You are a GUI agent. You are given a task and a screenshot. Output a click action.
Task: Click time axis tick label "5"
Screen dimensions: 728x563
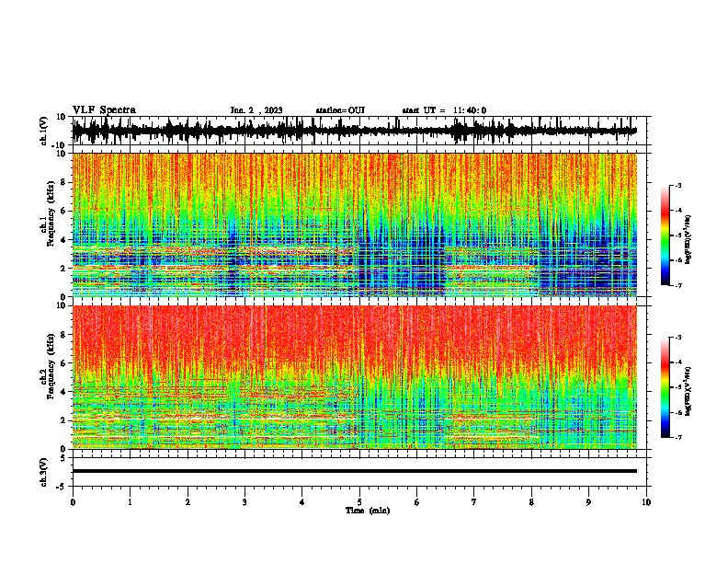click(x=359, y=502)
